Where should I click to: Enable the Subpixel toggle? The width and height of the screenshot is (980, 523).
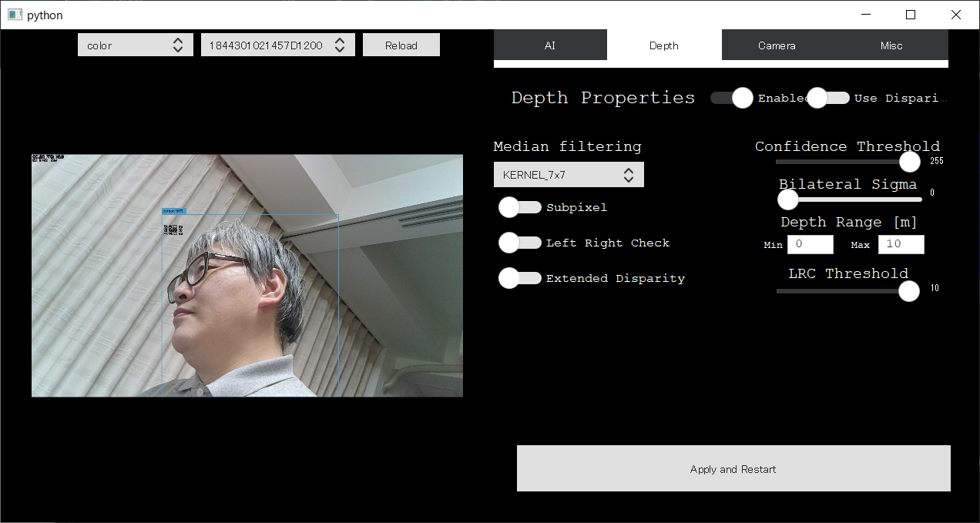[520, 207]
